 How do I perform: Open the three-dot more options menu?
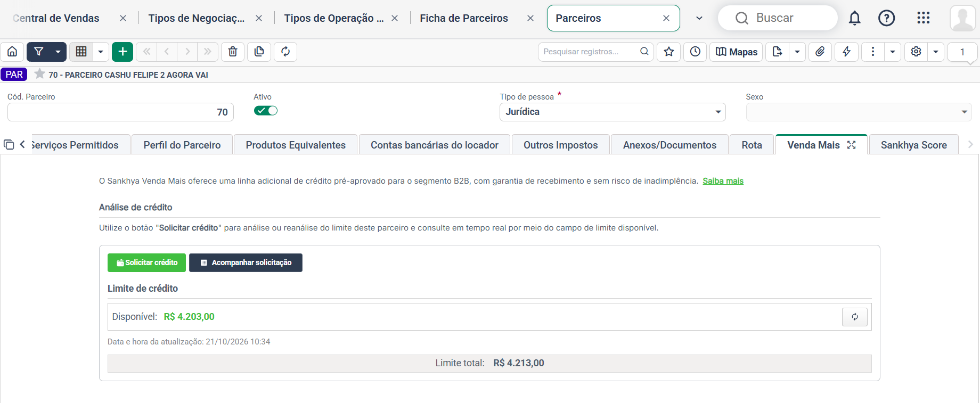[x=872, y=52]
